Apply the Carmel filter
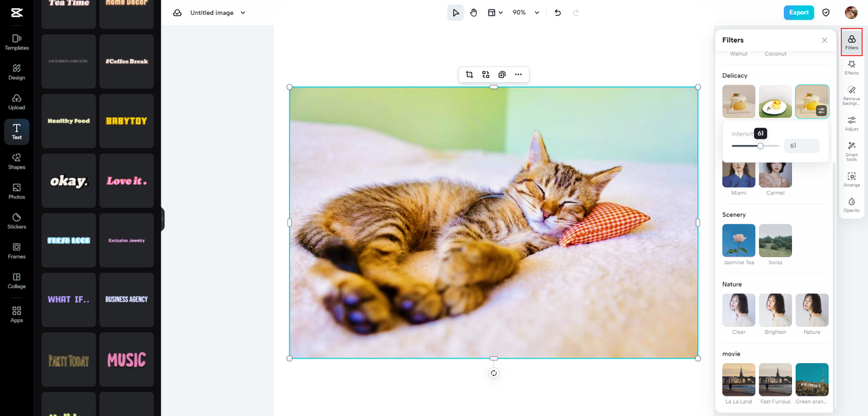868x416 pixels. [775, 176]
